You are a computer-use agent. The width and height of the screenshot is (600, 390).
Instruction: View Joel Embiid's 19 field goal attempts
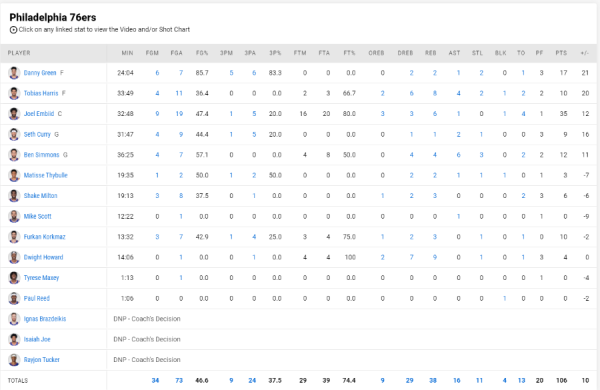pos(179,114)
